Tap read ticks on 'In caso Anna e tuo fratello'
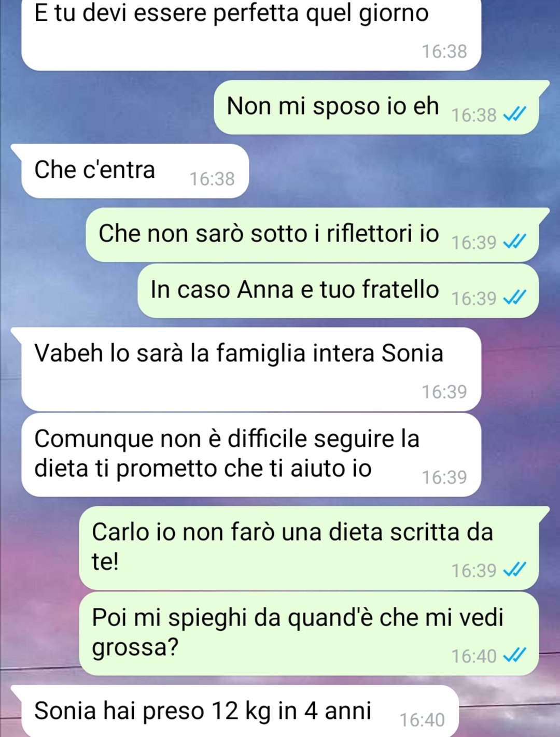Viewport: 560px width, 737px height. click(x=515, y=297)
